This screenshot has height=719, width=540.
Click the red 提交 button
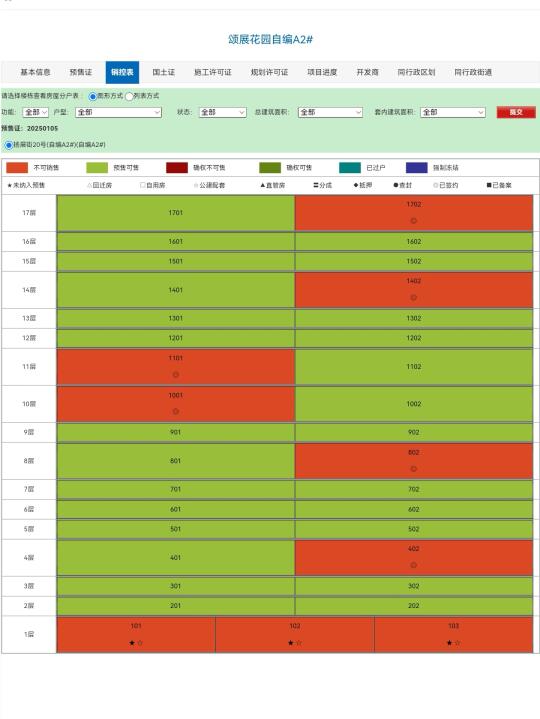(x=516, y=112)
